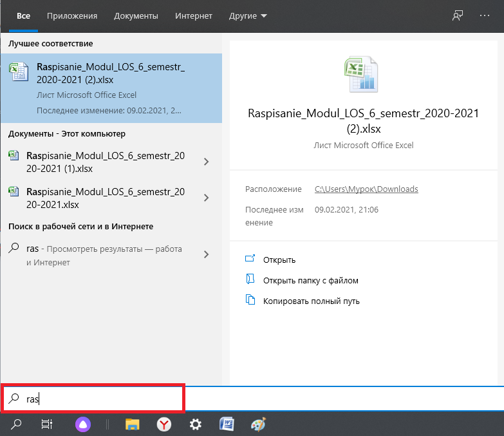Click the large Excel file preview icon
Viewport: 504px width, 436px height.
(361, 74)
